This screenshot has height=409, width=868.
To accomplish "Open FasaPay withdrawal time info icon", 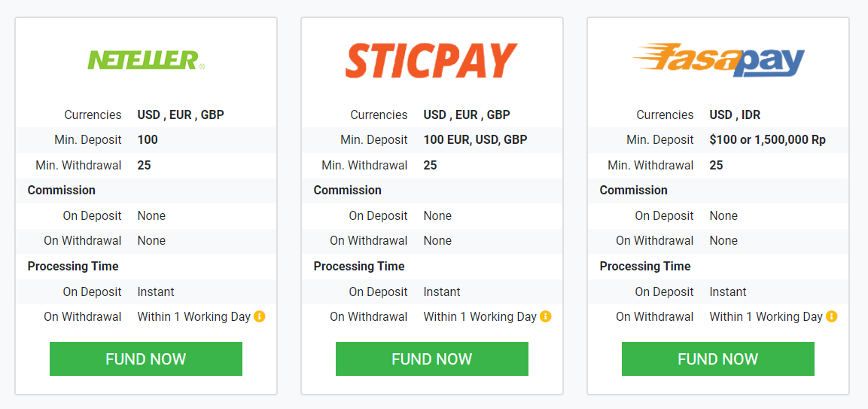I will click(831, 316).
